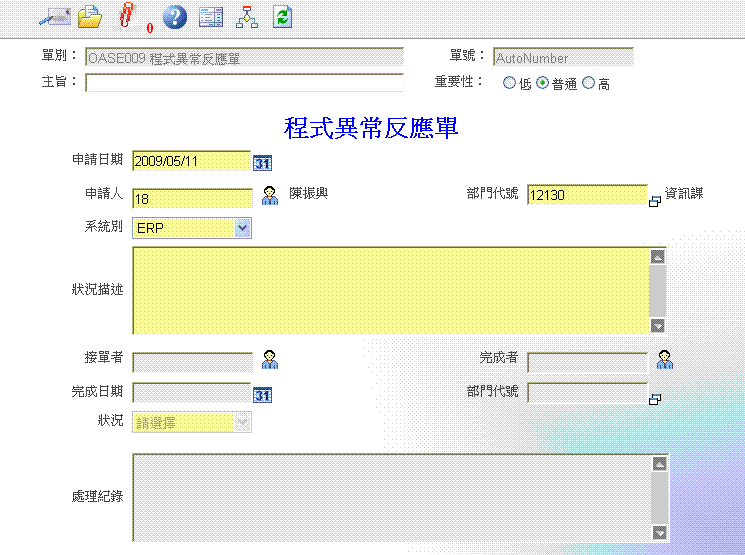Open the workflow diagram icon
Viewport: 745px width, 555px height.
pyautogui.click(x=246, y=16)
